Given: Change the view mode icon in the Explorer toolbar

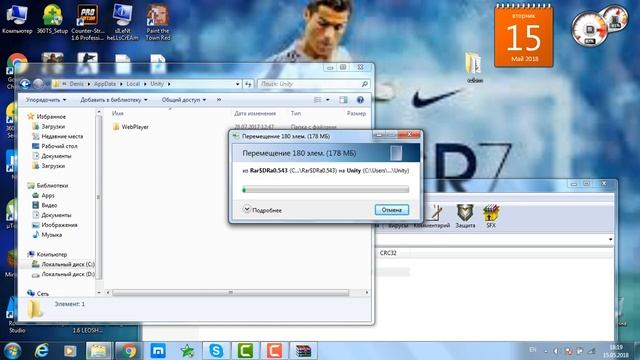Looking at the screenshot, I should [318, 100].
